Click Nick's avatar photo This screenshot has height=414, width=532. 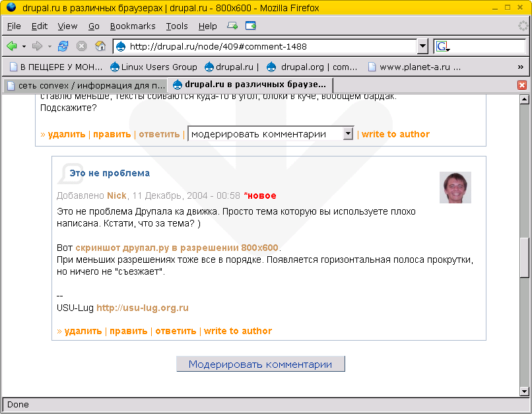click(455, 188)
